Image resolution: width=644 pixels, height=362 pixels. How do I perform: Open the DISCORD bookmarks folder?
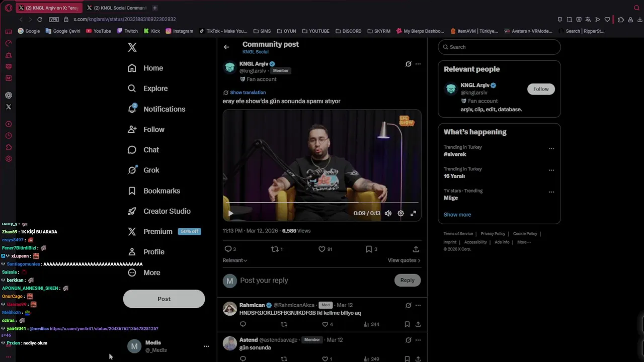pos(348,31)
